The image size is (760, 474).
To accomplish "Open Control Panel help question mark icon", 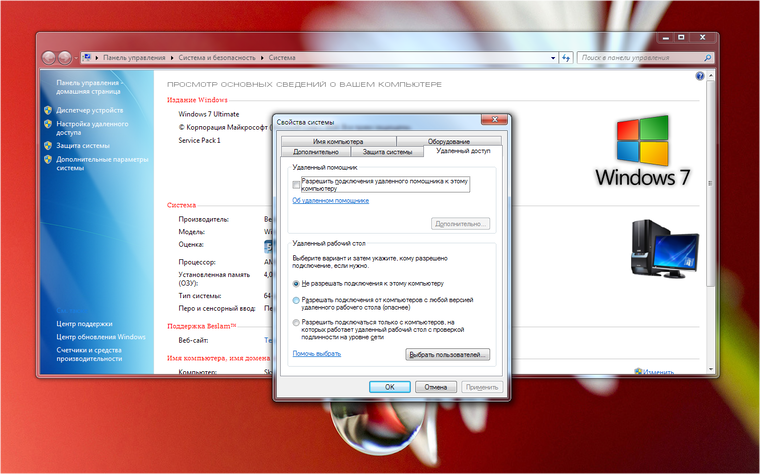I will coord(699,76).
